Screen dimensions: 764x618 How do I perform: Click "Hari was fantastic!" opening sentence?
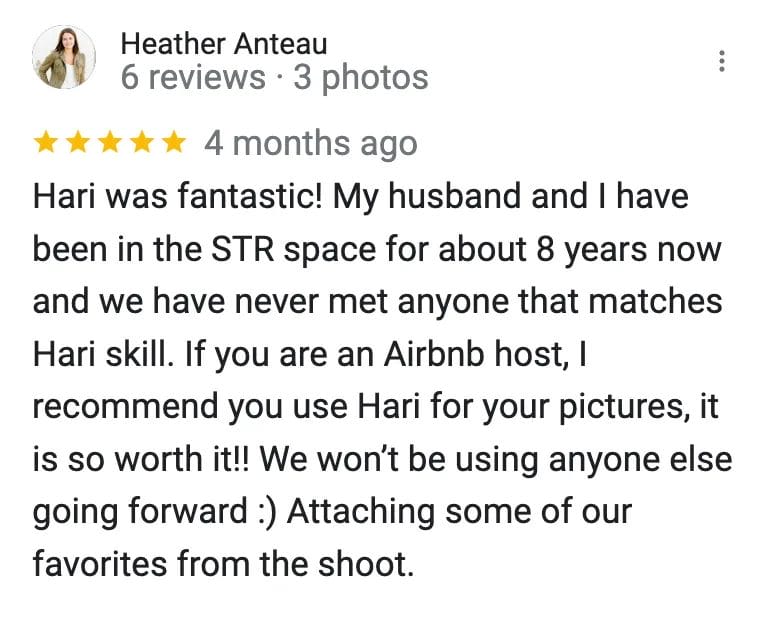coord(178,196)
